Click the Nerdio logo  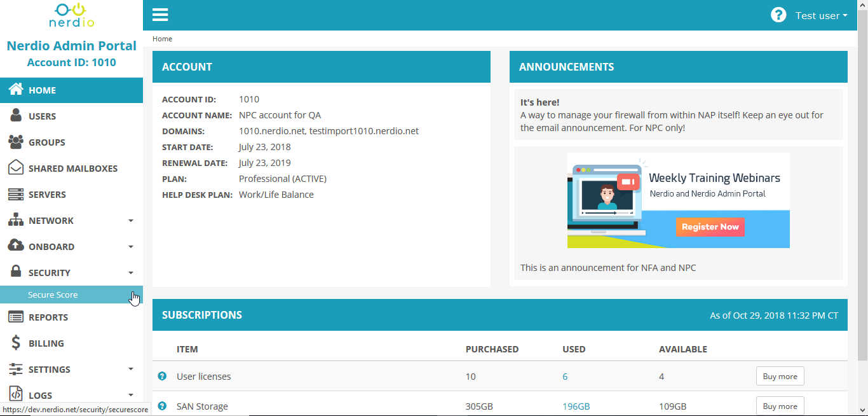[72, 15]
